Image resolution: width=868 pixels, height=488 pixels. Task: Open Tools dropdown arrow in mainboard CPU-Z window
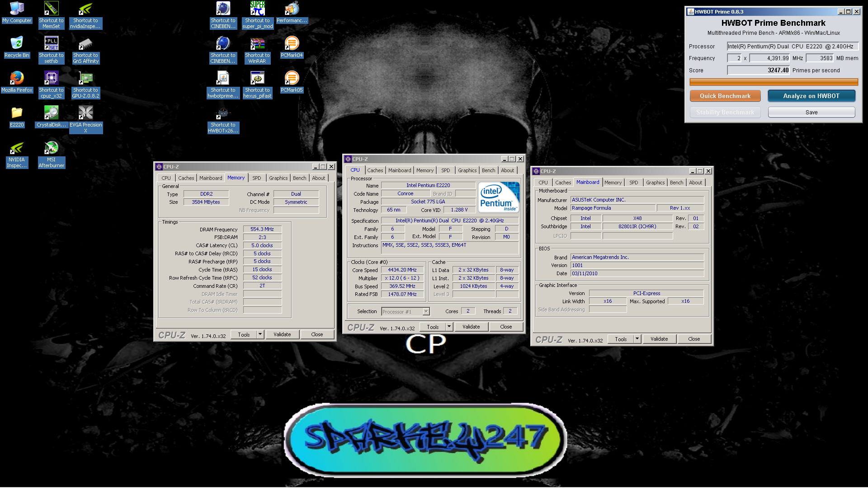(637, 339)
